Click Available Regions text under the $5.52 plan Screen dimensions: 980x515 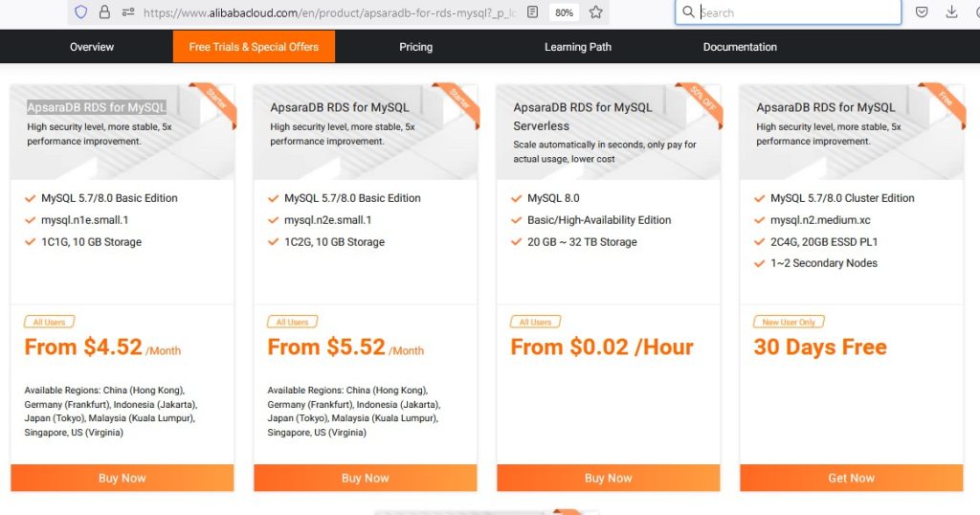coord(354,412)
